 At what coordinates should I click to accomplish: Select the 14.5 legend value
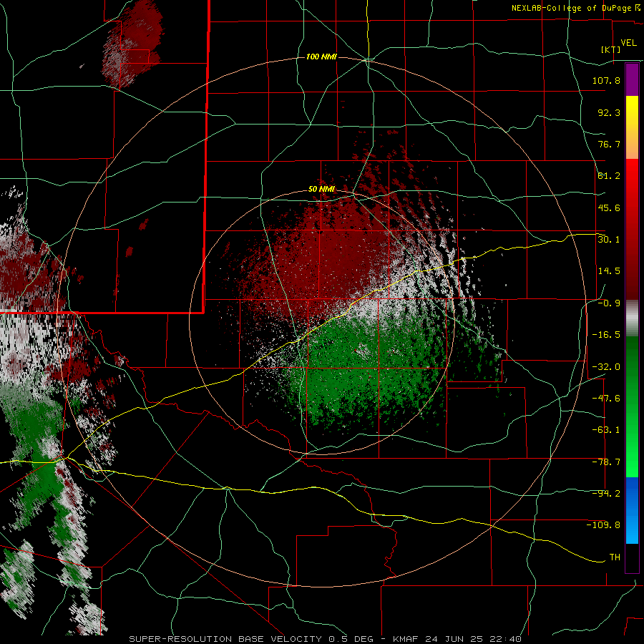(x=609, y=270)
